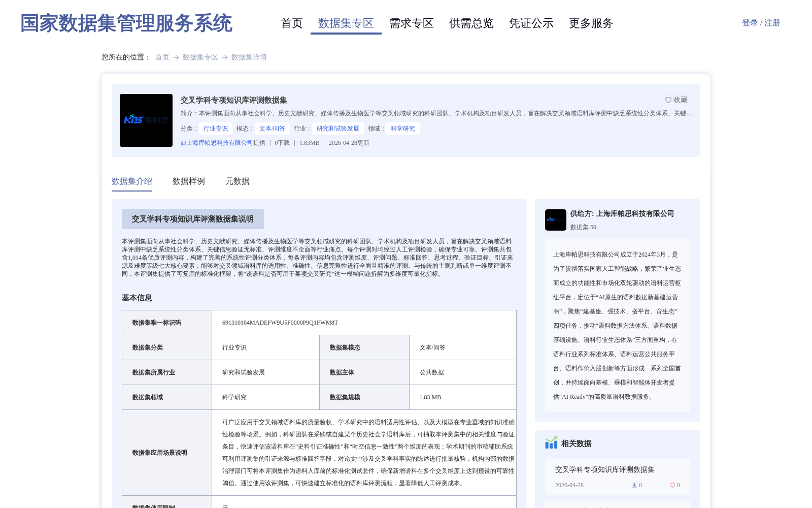
Task: Click the 公共数据 table cell
Action: coord(432,372)
